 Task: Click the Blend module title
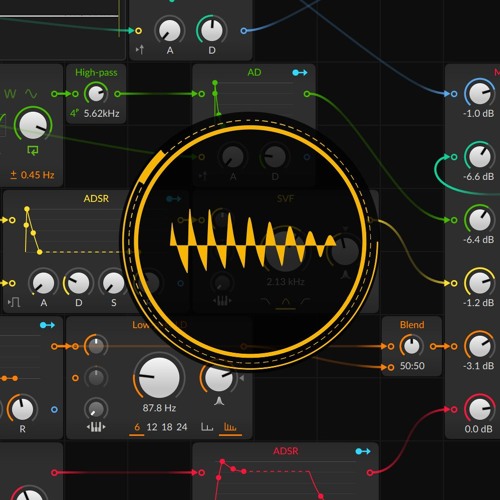(x=412, y=325)
